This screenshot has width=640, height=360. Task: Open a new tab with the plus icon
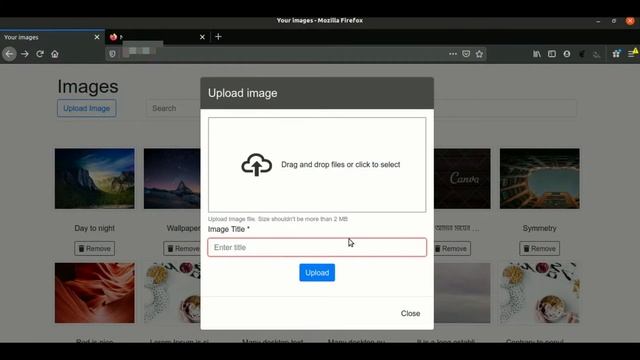click(218, 37)
